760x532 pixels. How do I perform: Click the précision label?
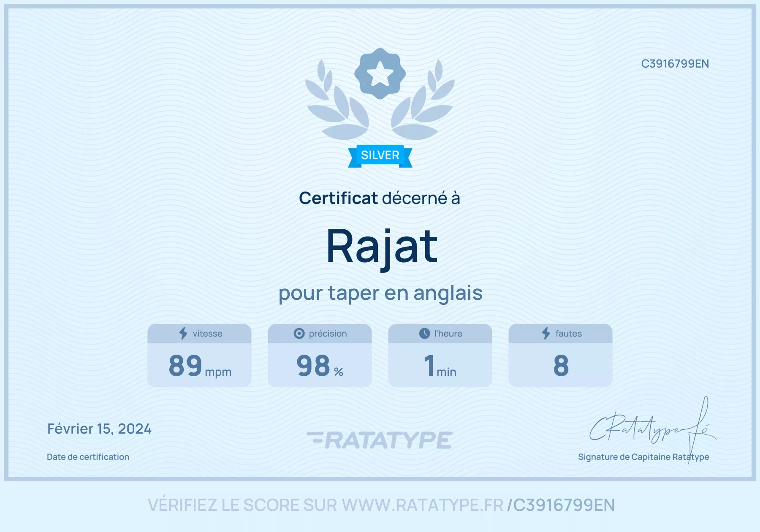[x=328, y=334]
